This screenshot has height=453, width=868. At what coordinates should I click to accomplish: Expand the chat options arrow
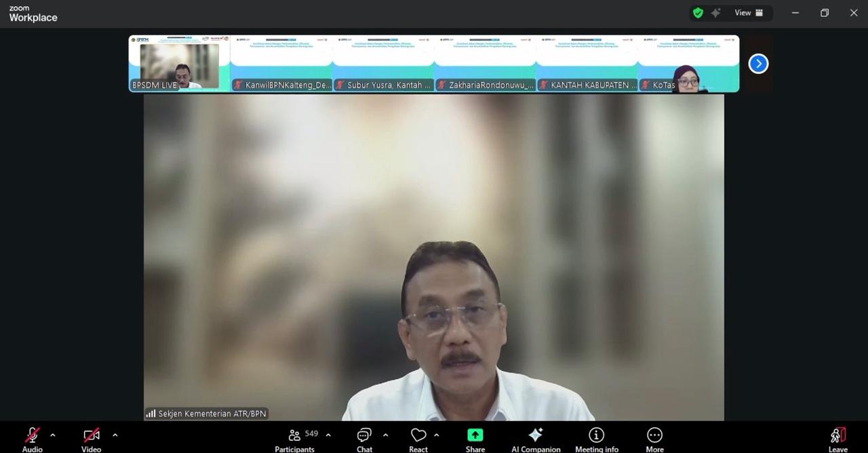click(x=385, y=435)
